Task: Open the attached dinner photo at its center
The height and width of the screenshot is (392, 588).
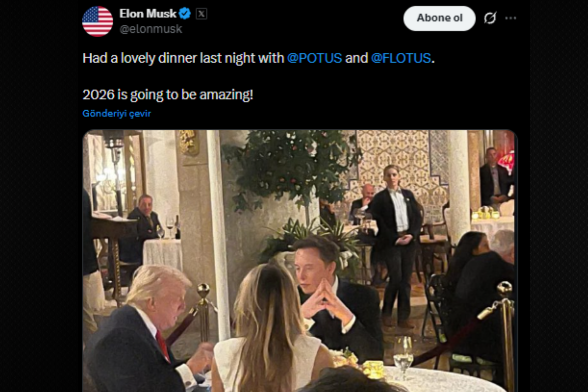Action: tap(299, 261)
